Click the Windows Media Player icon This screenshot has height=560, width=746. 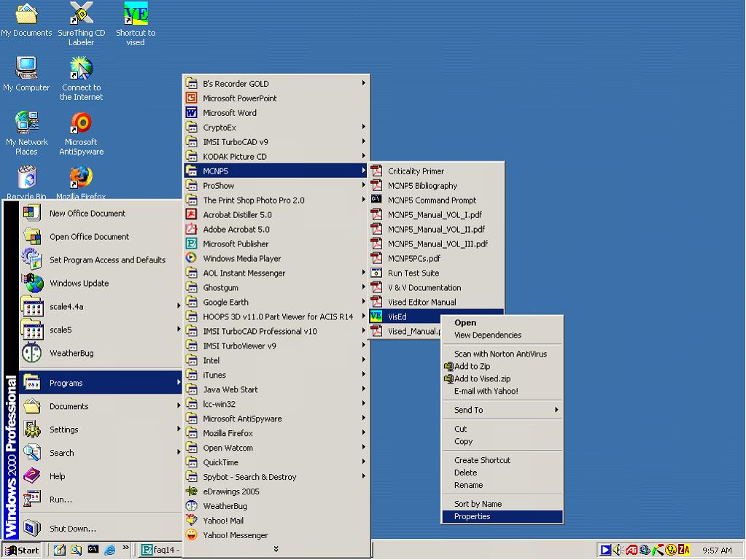point(191,258)
